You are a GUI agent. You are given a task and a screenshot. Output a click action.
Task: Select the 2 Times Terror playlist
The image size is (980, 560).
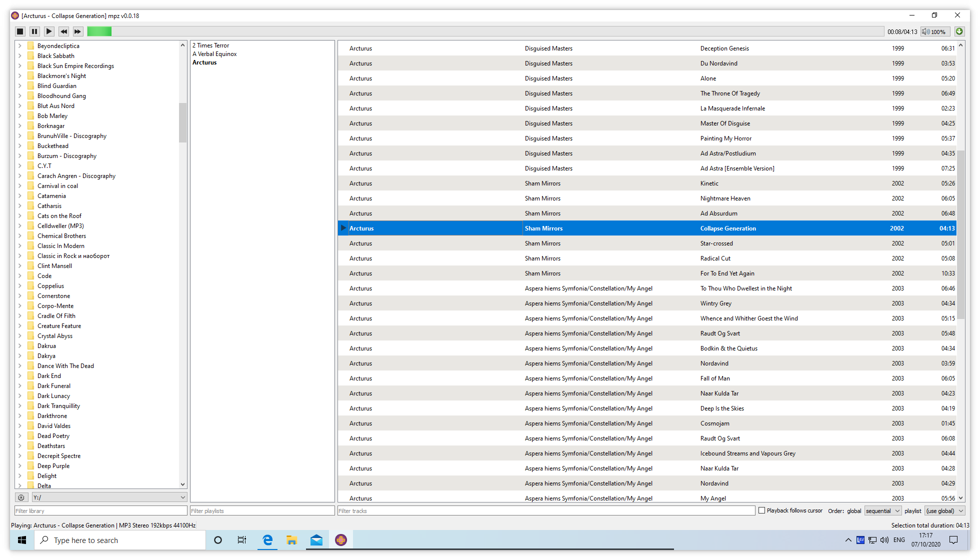click(210, 45)
